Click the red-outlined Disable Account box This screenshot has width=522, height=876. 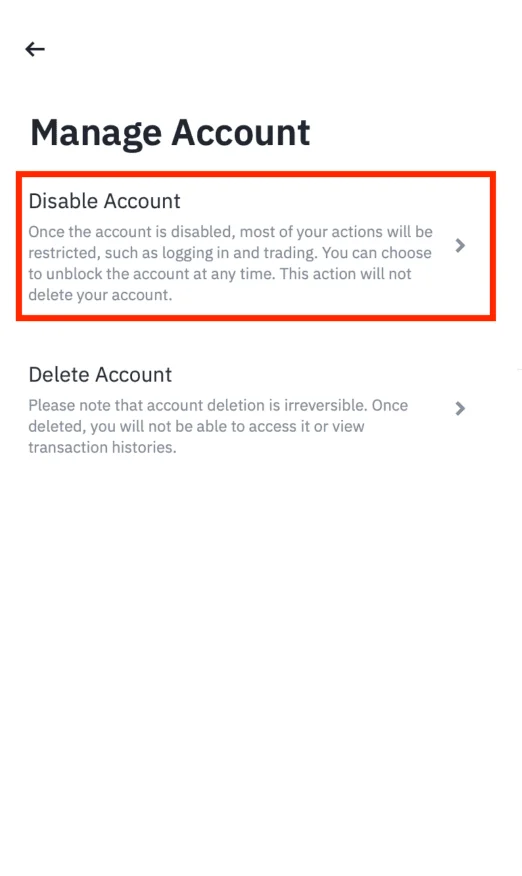coord(256,246)
